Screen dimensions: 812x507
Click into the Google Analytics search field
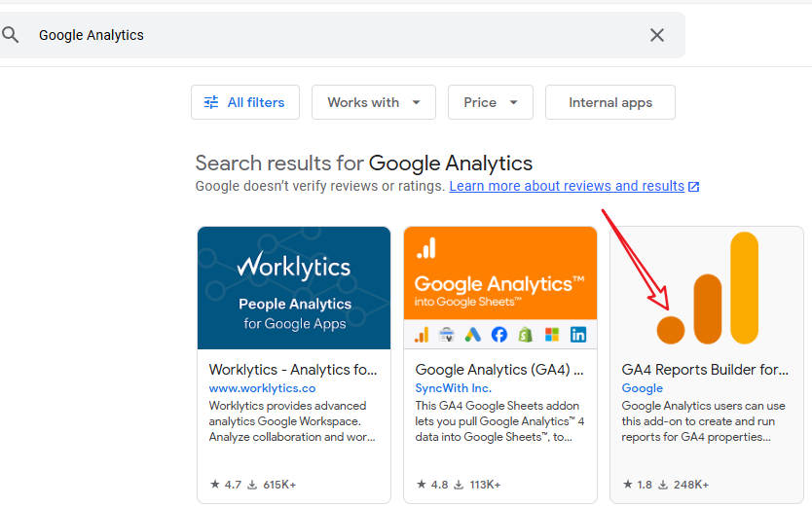click(331, 35)
